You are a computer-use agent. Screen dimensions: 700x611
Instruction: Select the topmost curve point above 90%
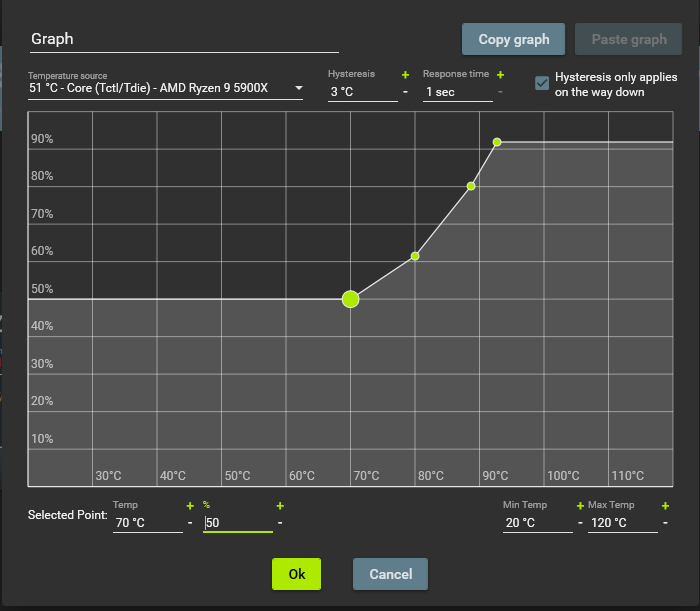tap(497, 142)
